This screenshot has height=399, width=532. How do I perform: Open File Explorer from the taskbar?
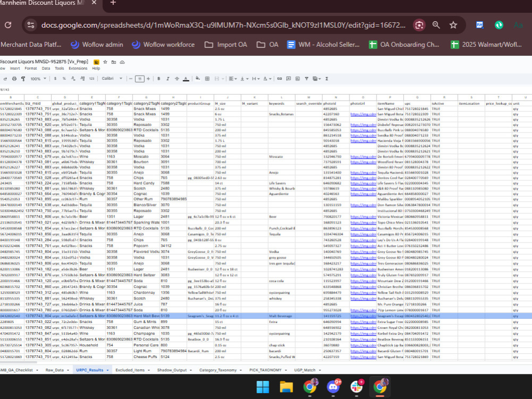286,387
